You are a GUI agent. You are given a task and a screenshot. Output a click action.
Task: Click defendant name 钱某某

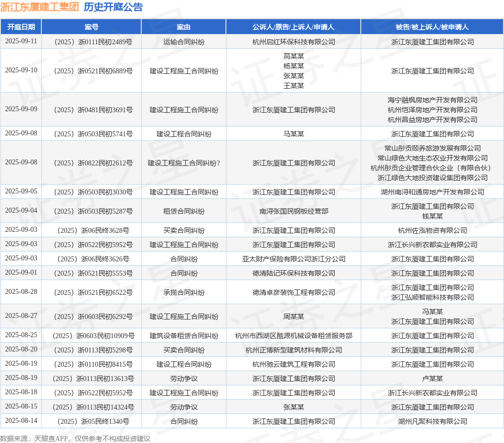[433, 216]
